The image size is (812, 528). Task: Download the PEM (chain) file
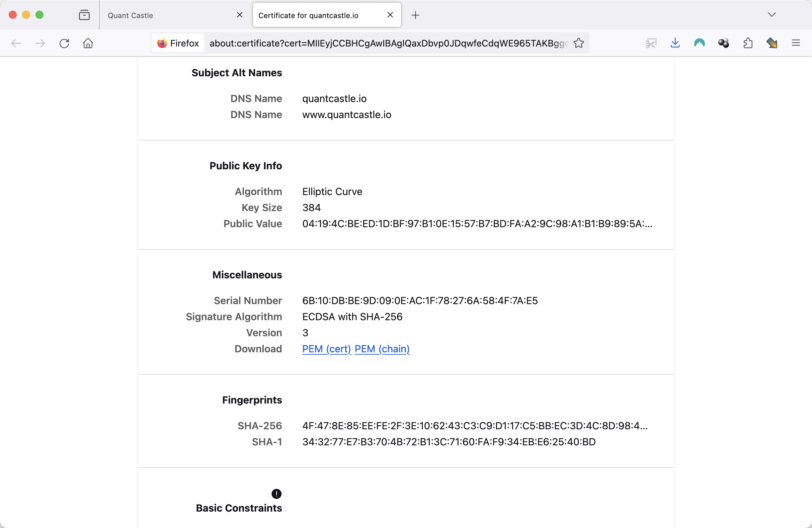pyautogui.click(x=382, y=349)
